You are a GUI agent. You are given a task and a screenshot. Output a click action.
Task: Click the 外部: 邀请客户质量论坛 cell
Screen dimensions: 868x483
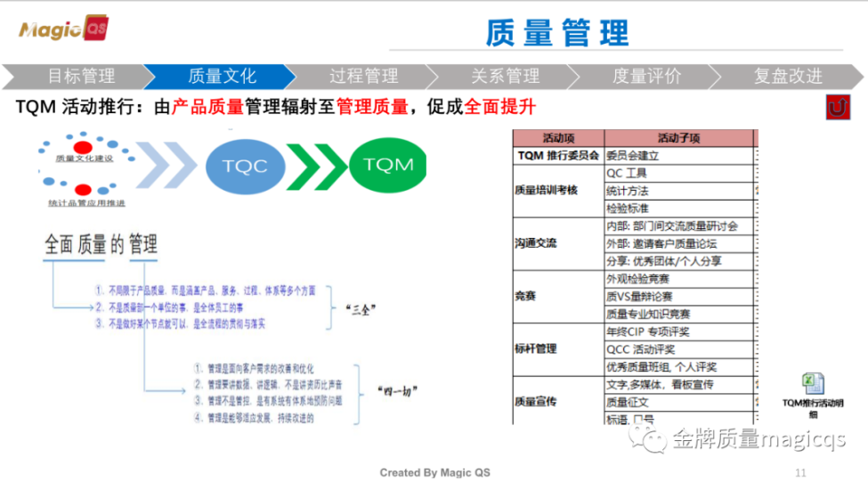pyautogui.click(x=678, y=243)
